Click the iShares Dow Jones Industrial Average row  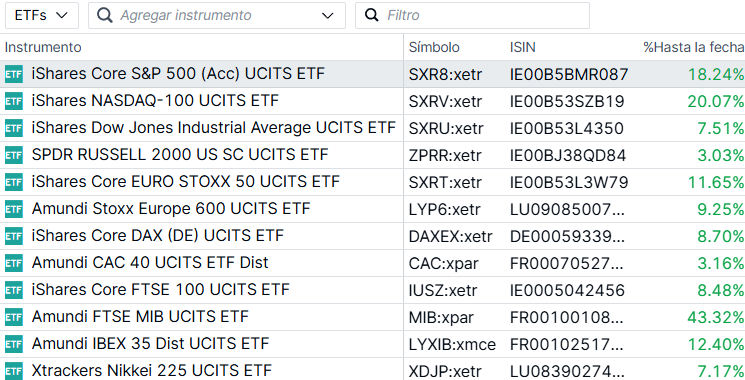point(372,128)
